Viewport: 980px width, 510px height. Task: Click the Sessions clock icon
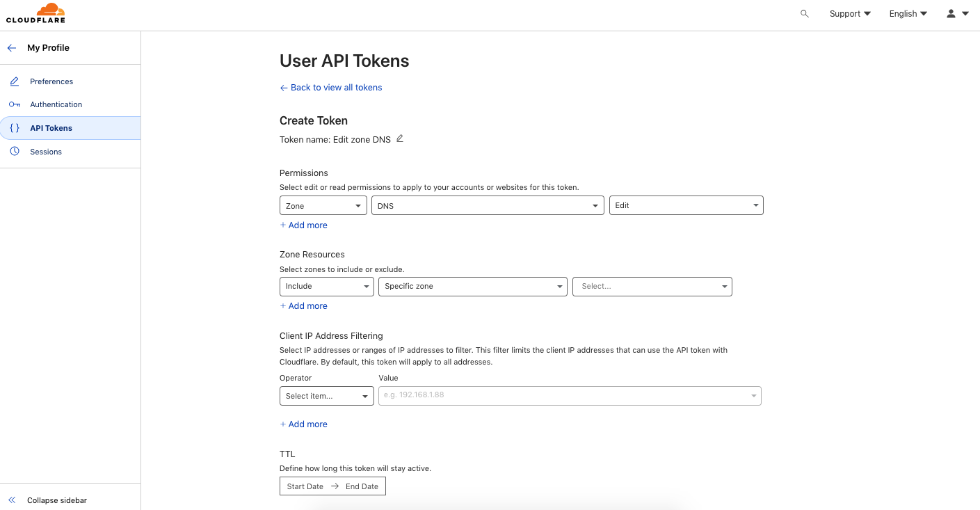click(x=15, y=152)
